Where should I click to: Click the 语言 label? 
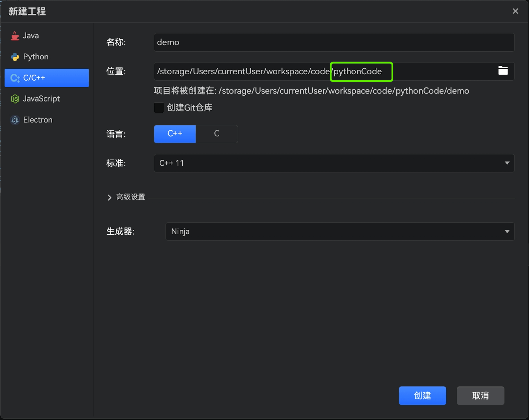coord(116,134)
